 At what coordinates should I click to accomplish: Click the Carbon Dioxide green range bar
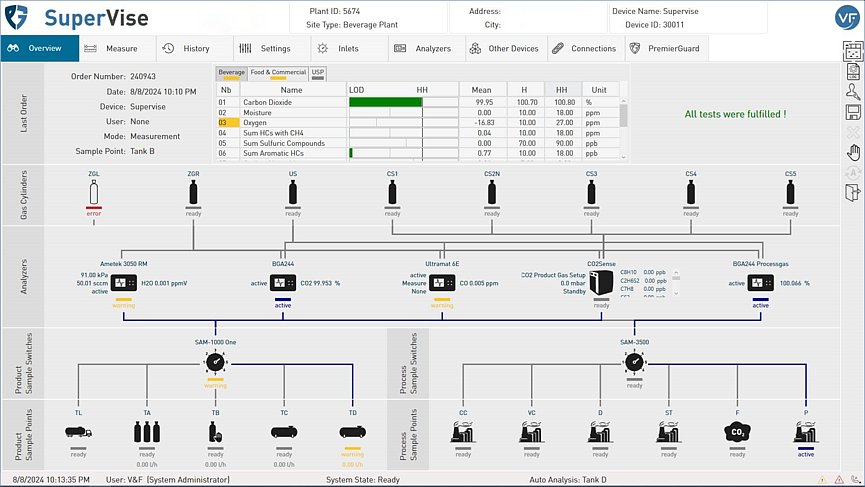click(x=386, y=102)
